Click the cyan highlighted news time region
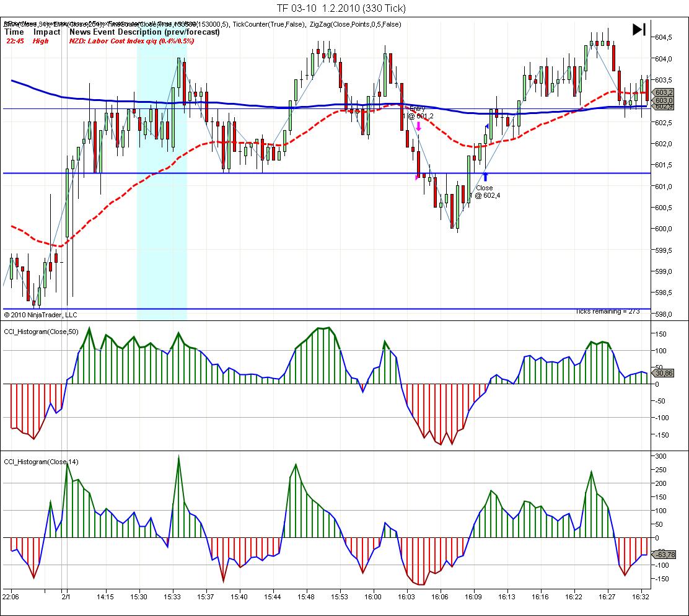 [161, 186]
